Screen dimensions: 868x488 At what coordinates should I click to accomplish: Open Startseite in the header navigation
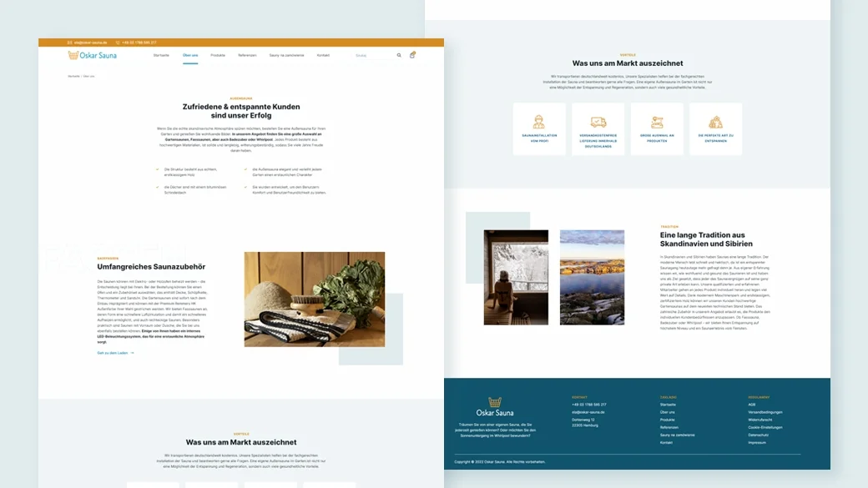coord(161,55)
